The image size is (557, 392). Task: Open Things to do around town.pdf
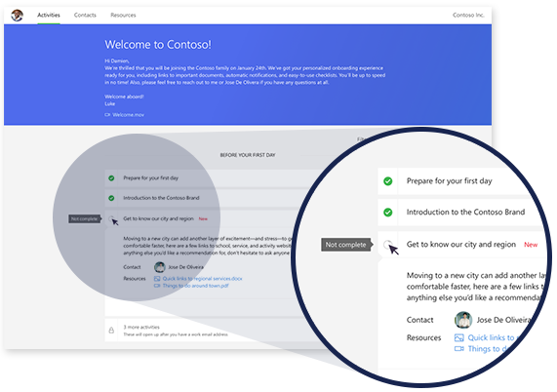[x=195, y=286]
